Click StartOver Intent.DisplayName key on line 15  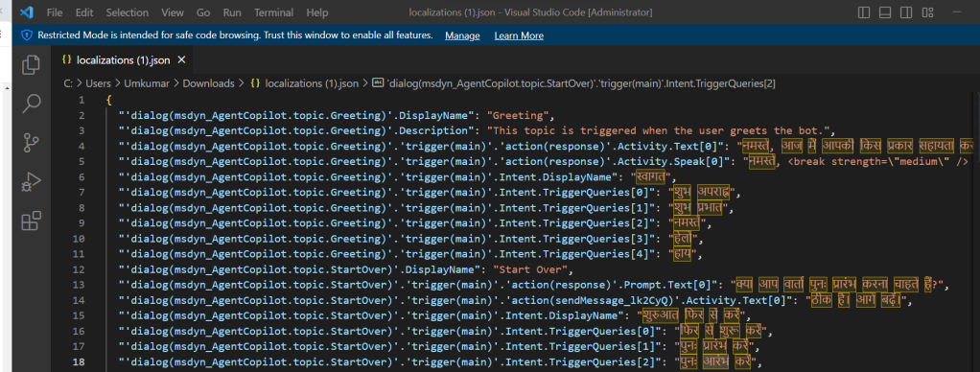(x=374, y=315)
